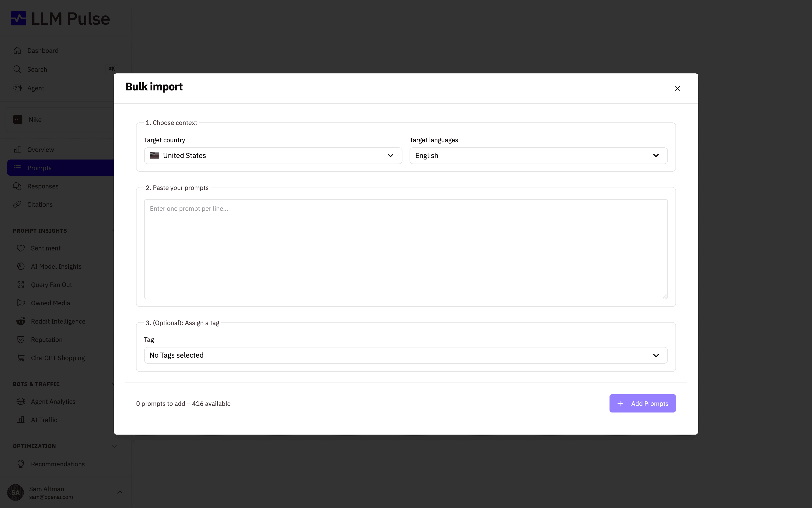Click the Query Fan Out expand icon
Image resolution: width=812 pixels, height=508 pixels.
[21, 284]
